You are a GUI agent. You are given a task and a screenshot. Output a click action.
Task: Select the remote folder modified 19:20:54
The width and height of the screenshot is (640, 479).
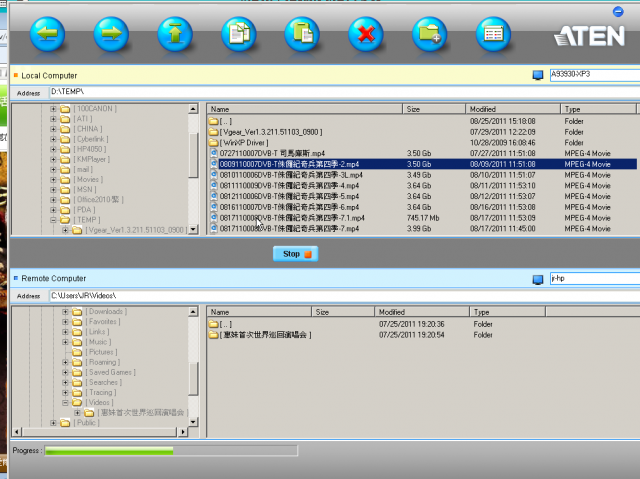(x=378, y=335)
